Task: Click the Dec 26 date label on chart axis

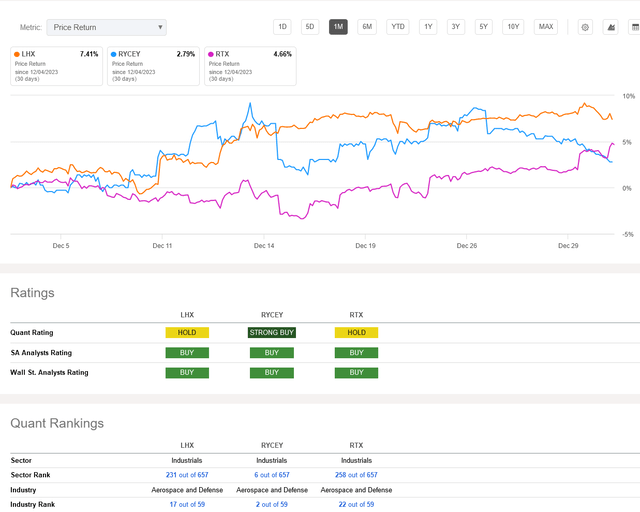Action: point(467,245)
